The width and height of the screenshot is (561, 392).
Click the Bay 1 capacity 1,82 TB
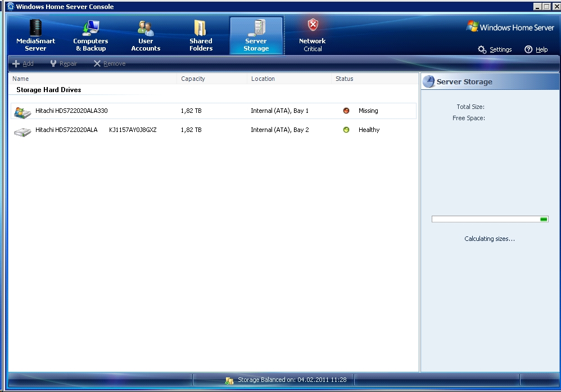pos(191,111)
